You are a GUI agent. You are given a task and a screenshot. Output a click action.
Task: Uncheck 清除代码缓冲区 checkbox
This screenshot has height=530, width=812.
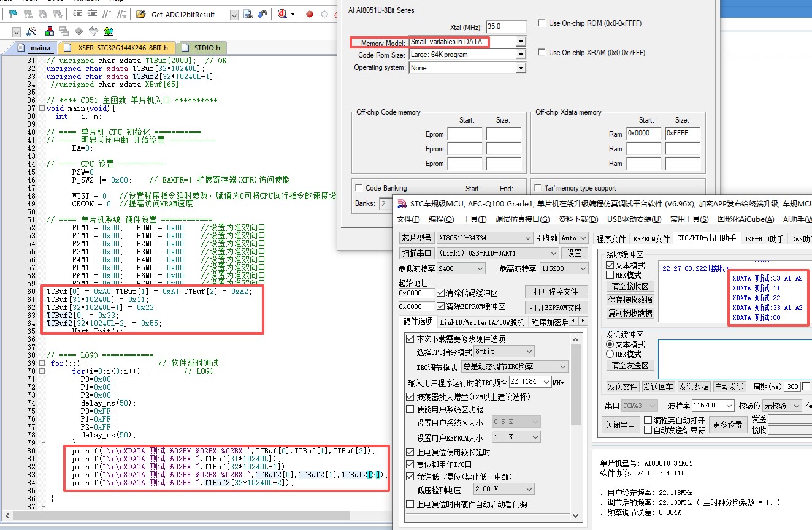441,293
